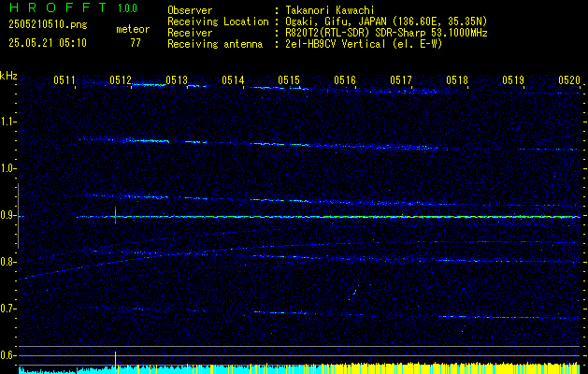Click the 0512 time marker
This screenshot has width=588, height=374.
point(121,79)
